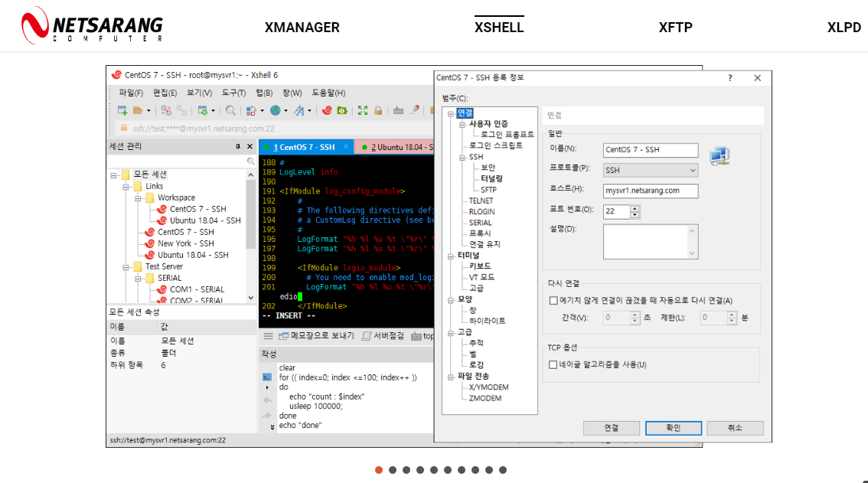Open the Open Session folder dropdown arrow
The width and height of the screenshot is (868, 483).
point(149,111)
